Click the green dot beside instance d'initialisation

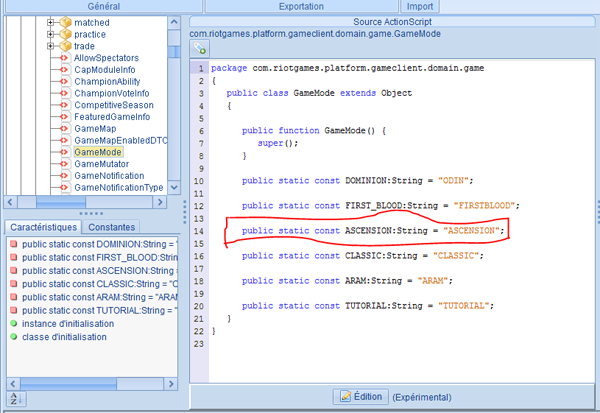point(12,322)
